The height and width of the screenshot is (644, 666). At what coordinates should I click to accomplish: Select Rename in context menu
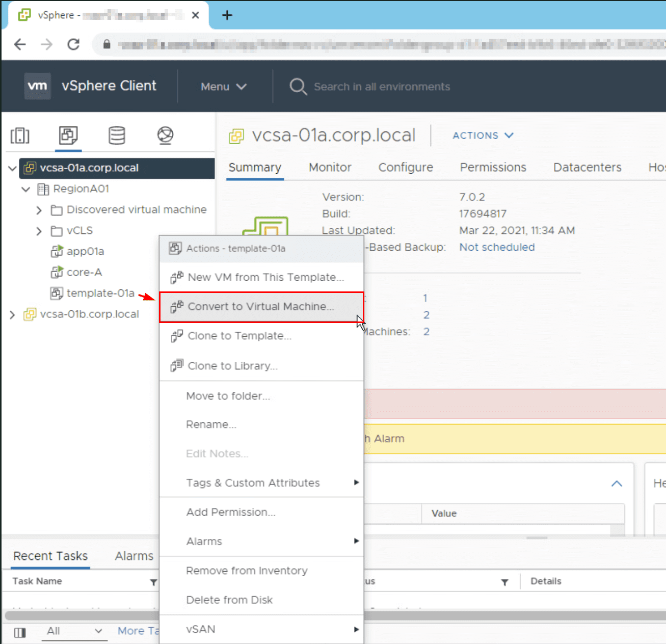[261, 424]
